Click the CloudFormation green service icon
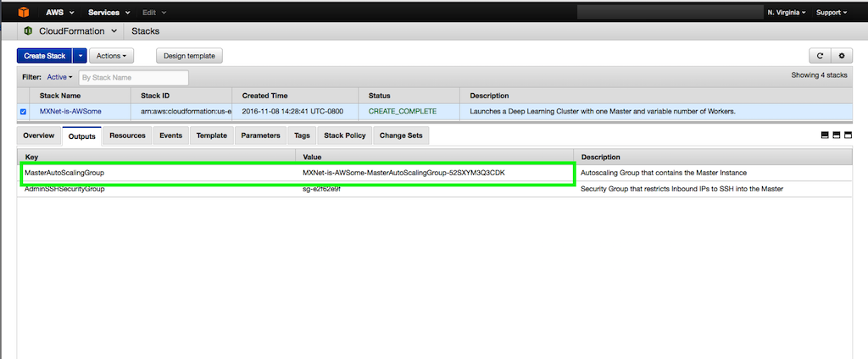Screen dimensions: 868x359 [x=28, y=31]
